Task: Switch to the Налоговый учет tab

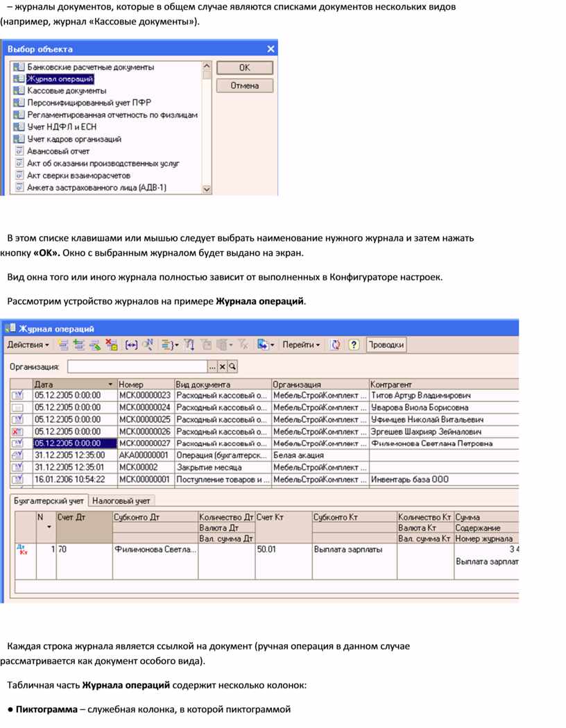Action: pyautogui.click(x=121, y=501)
